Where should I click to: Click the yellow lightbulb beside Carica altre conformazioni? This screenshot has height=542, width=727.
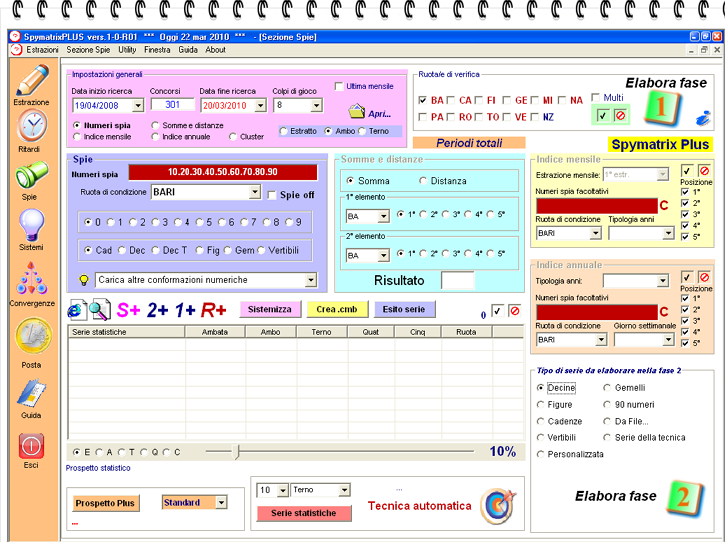tap(84, 280)
